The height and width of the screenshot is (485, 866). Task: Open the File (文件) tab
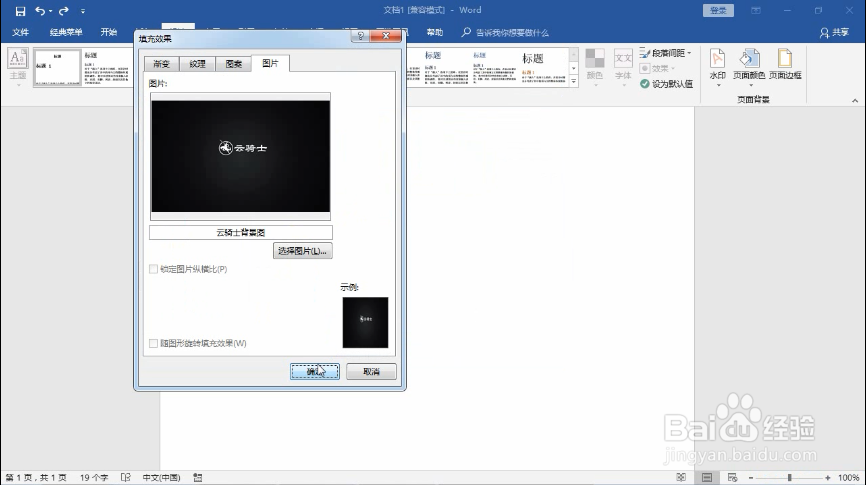(x=20, y=32)
